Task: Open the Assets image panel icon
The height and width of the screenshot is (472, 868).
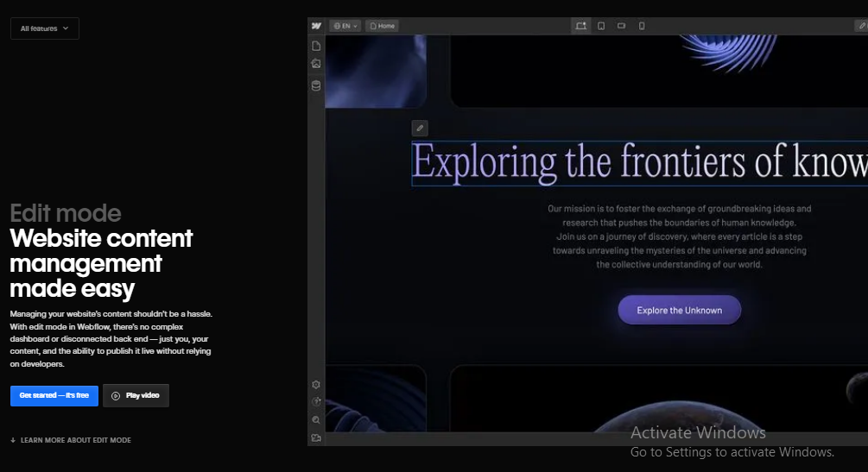Action: point(316,64)
